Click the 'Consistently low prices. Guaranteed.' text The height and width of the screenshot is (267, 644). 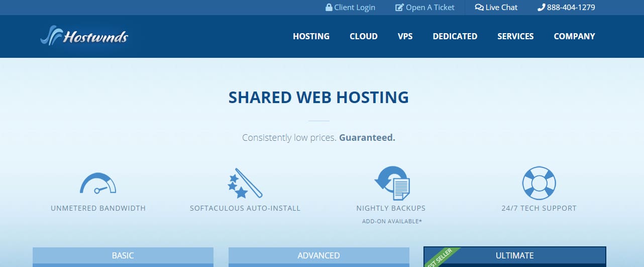318,137
